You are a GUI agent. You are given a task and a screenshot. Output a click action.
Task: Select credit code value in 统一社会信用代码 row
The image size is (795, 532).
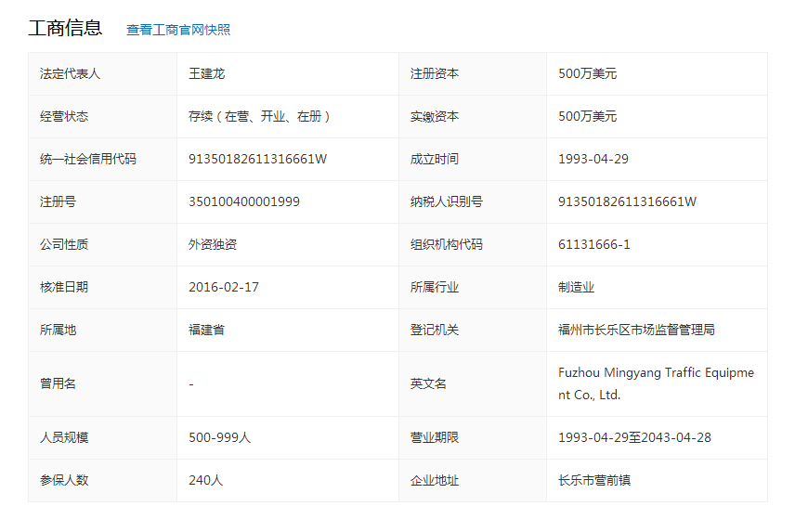(257, 159)
